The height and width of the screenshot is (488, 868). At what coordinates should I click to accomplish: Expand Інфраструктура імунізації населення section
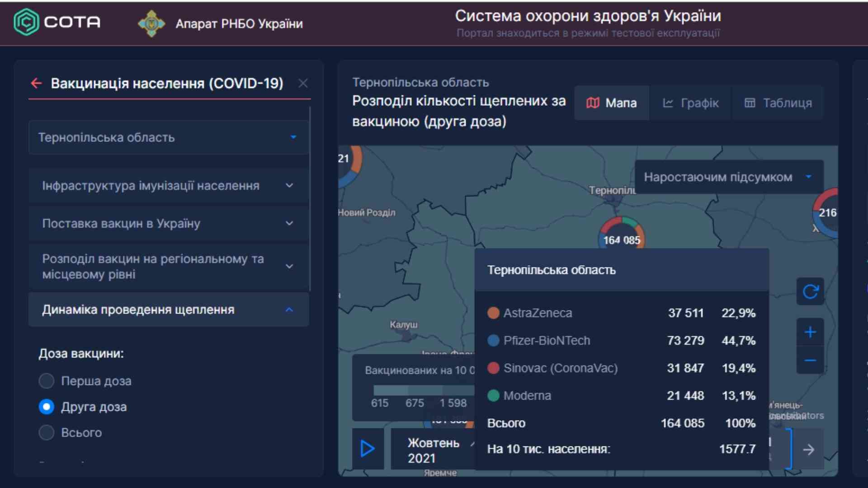[168, 186]
